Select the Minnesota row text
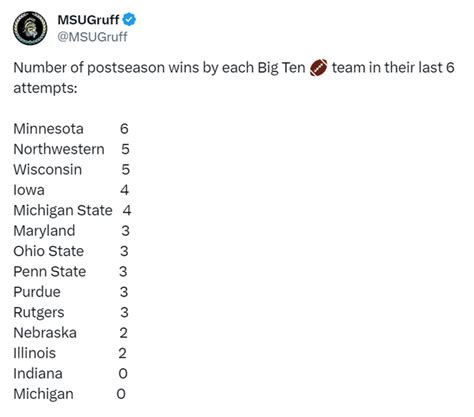The height and width of the screenshot is (417, 474). (x=71, y=129)
